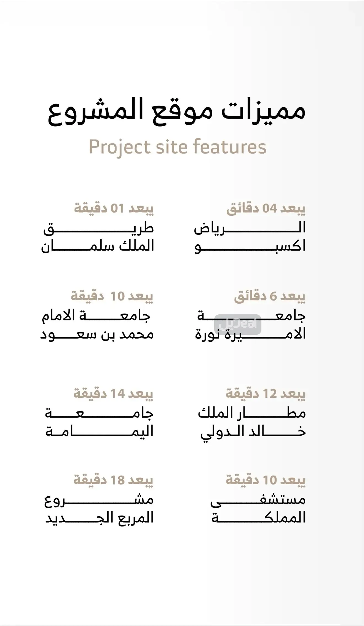Select the "يبعد 01 دقيقة" distance label
The width and height of the screenshot is (364, 626).
point(114,209)
